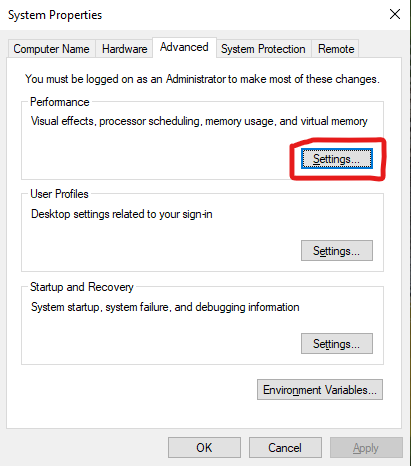
Task: Click the desktop settings sign-in description
Action: (x=122, y=214)
